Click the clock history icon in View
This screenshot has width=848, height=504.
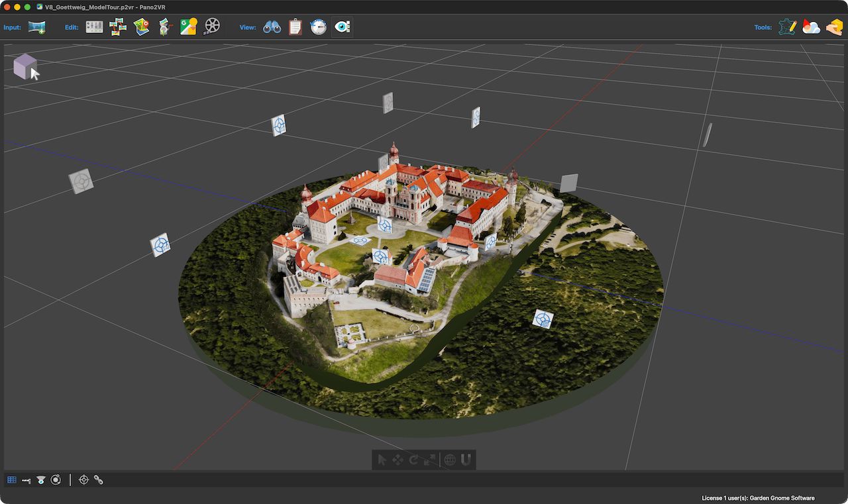[319, 27]
